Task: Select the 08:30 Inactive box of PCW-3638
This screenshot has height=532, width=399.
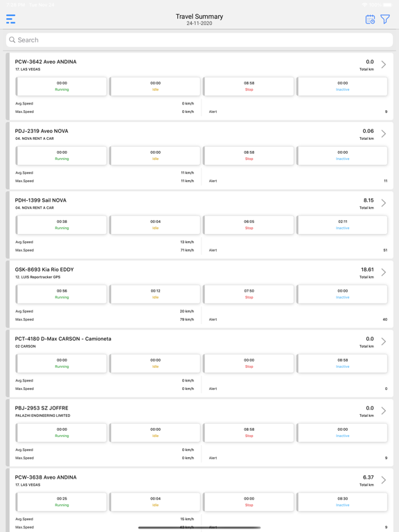Action: pos(342,502)
